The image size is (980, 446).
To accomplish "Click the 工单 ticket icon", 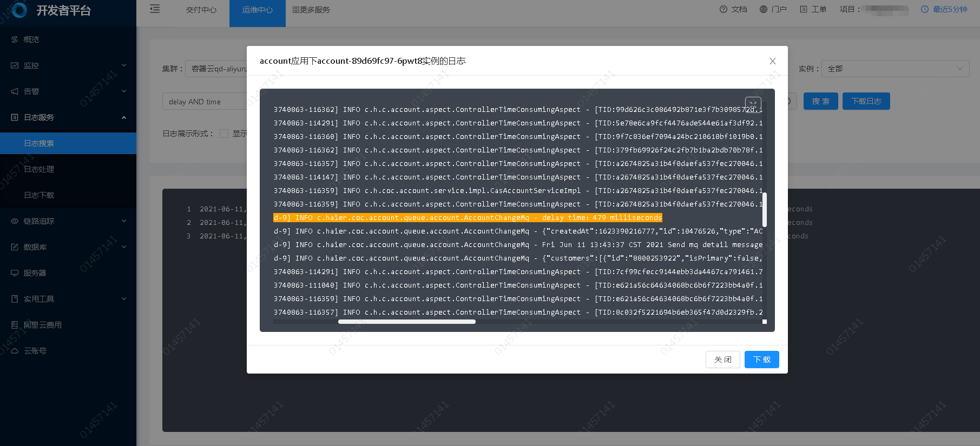I will tap(804, 9).
